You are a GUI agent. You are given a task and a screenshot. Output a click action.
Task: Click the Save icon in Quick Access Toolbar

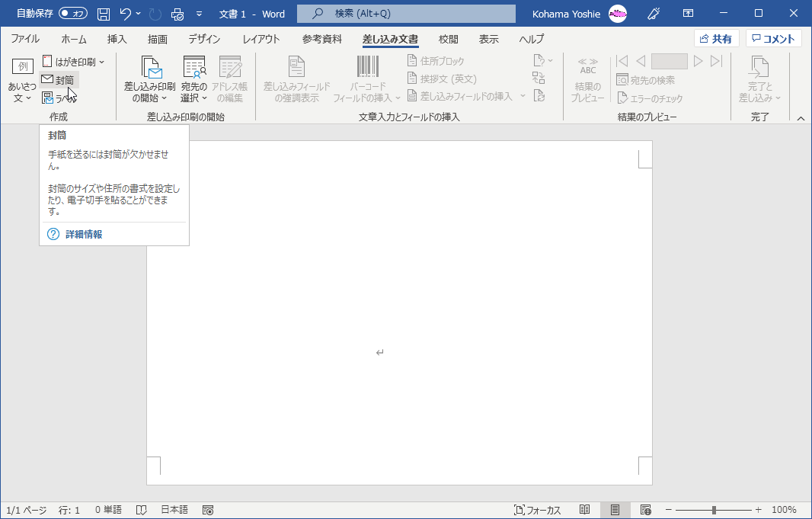pos(103,14)
